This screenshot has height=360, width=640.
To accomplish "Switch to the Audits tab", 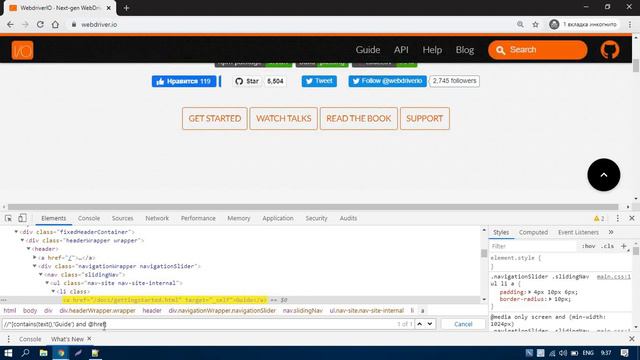I will (348, 218).
